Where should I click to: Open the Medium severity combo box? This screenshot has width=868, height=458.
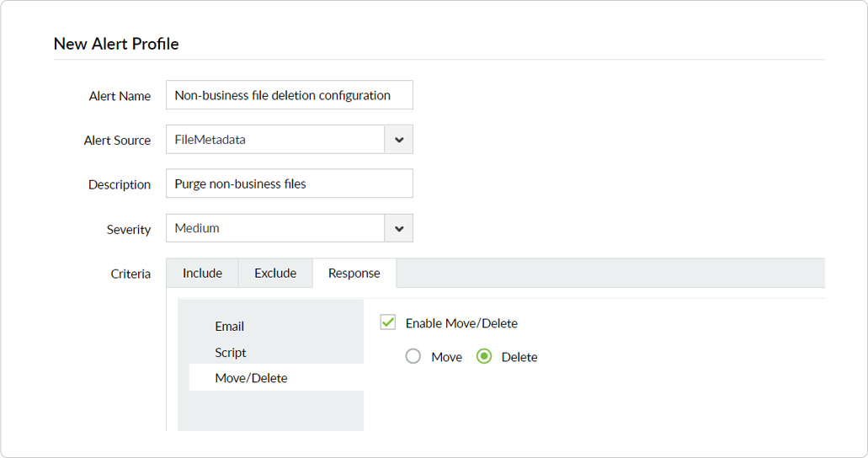click(x=275, y=228)
